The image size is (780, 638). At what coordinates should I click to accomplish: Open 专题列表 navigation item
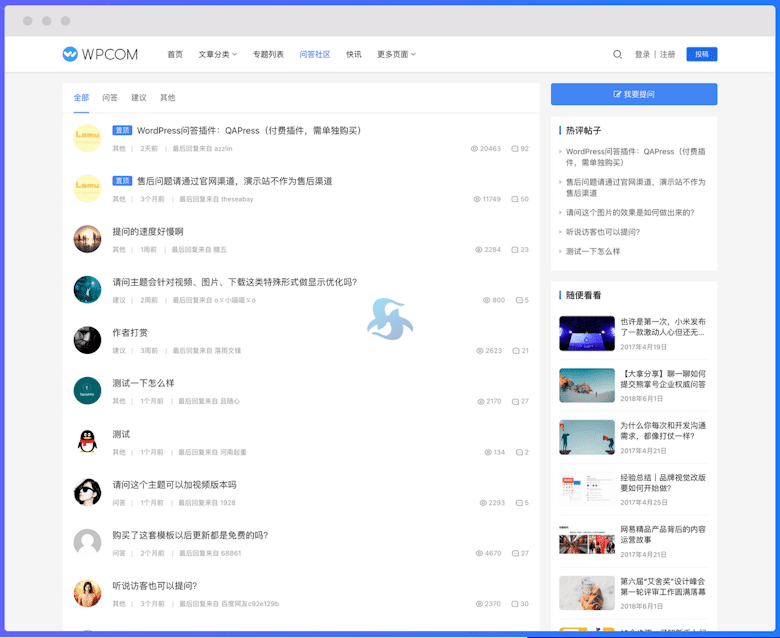[268, 54]
